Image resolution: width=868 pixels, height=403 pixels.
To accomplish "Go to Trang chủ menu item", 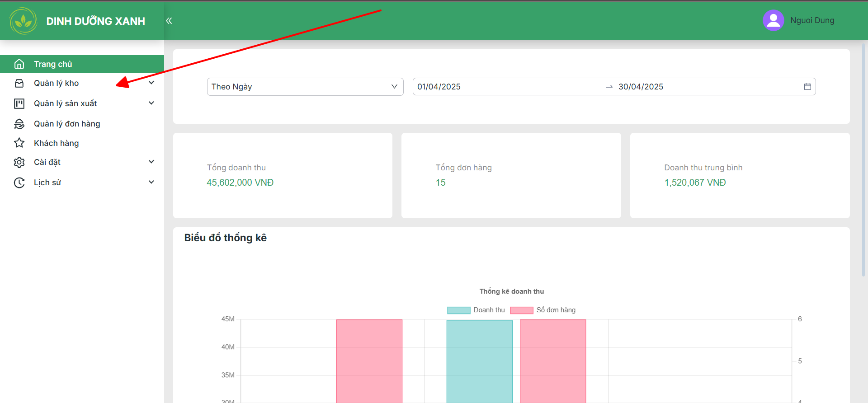I will [82, 64].
